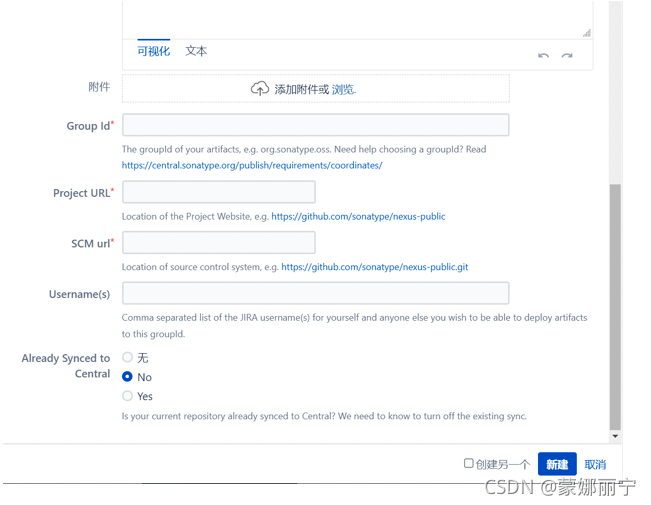Viewport: 651px width, 505px height.
Task: Focus the Username(s) input field
Action: point(316,293)
